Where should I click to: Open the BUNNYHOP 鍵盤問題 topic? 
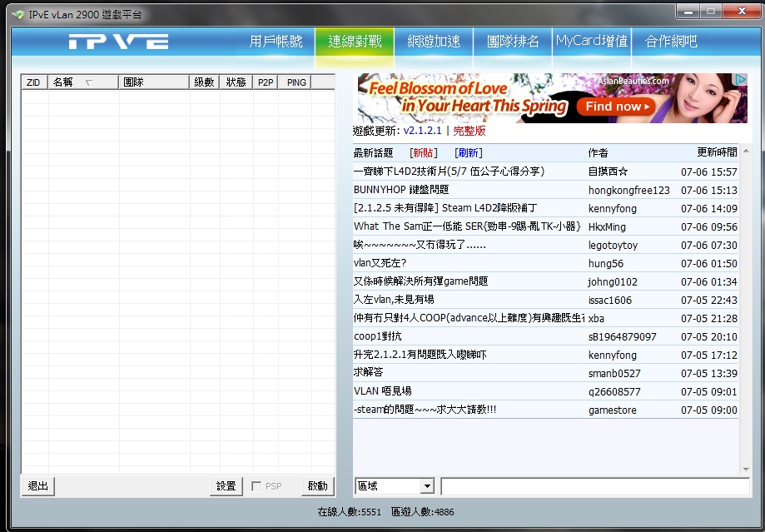click(x=401, y=190)
